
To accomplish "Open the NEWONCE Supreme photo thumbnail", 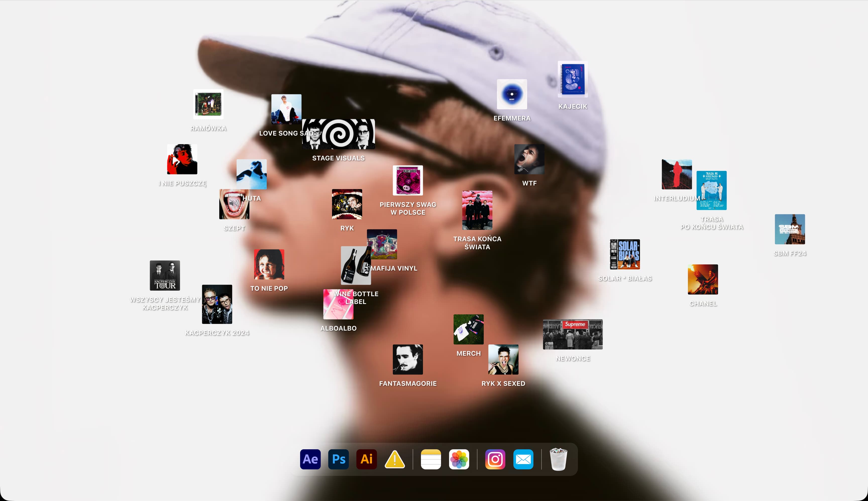I will click(573, 334).
